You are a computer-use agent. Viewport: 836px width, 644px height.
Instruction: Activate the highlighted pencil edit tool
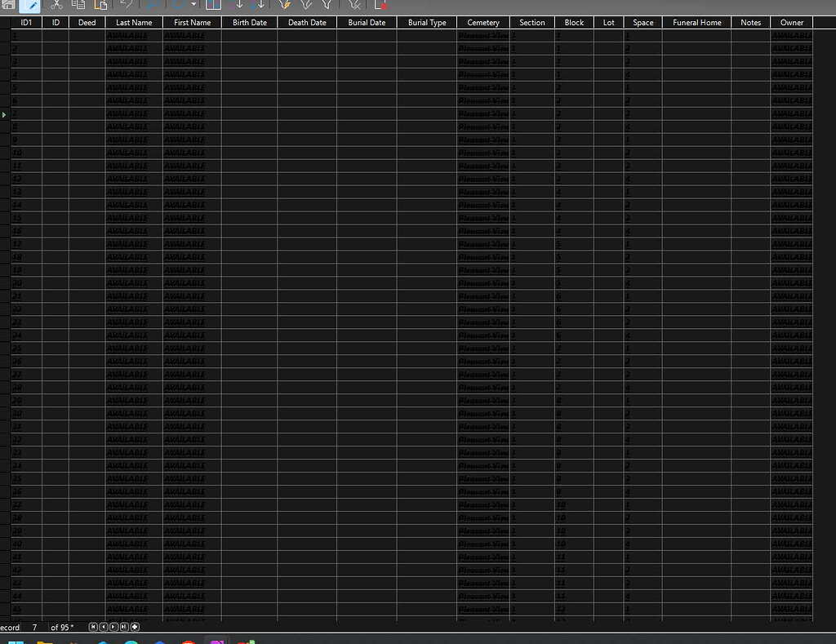(30, 5)
